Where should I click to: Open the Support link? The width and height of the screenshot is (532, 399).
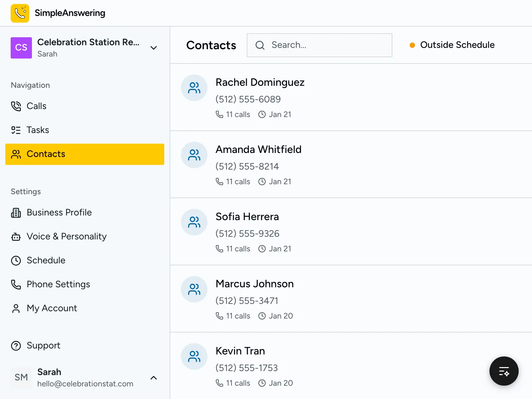click(43, 345)
